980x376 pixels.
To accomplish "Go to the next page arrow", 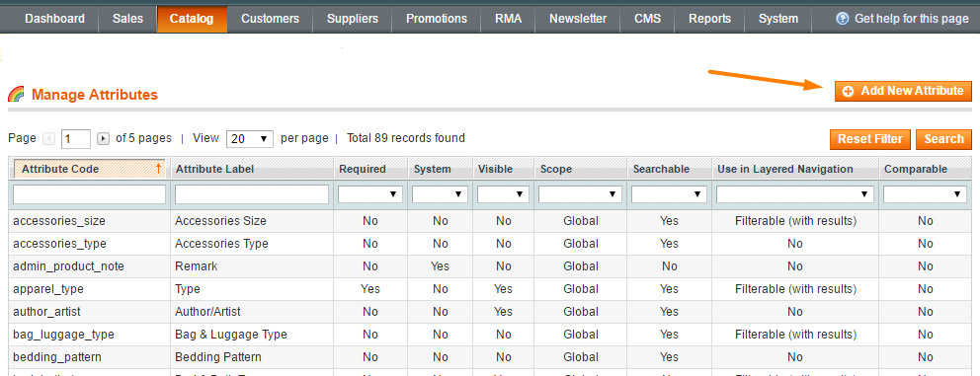I will click(x=104, y=139).
